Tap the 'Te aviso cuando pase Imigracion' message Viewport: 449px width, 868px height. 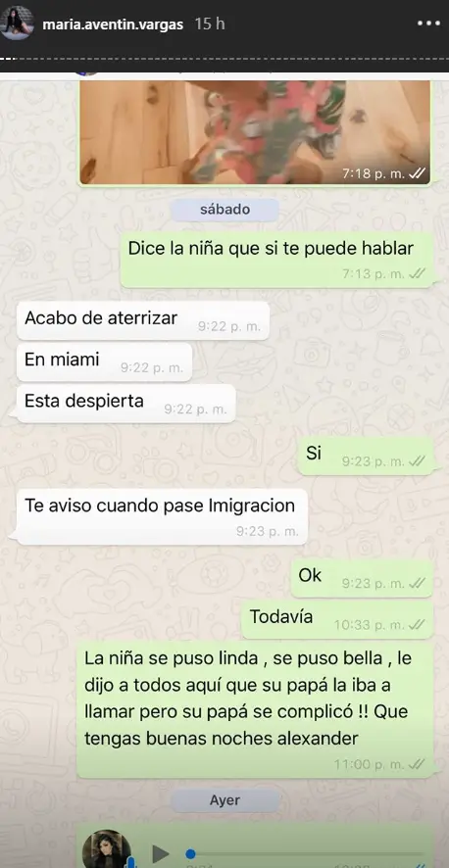tap(162, 516)
